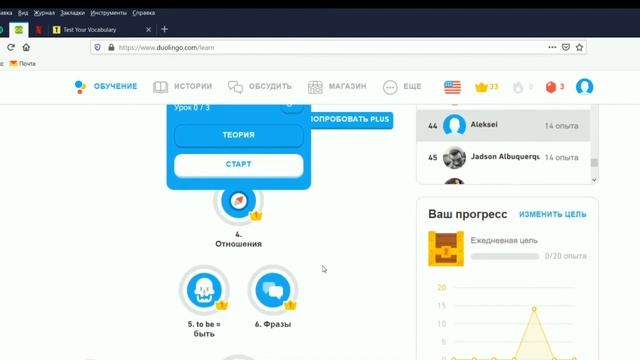The width and height of the screenshot is (640, 360).
Task: Open the profile avatar menu
Action: (584, 87)
